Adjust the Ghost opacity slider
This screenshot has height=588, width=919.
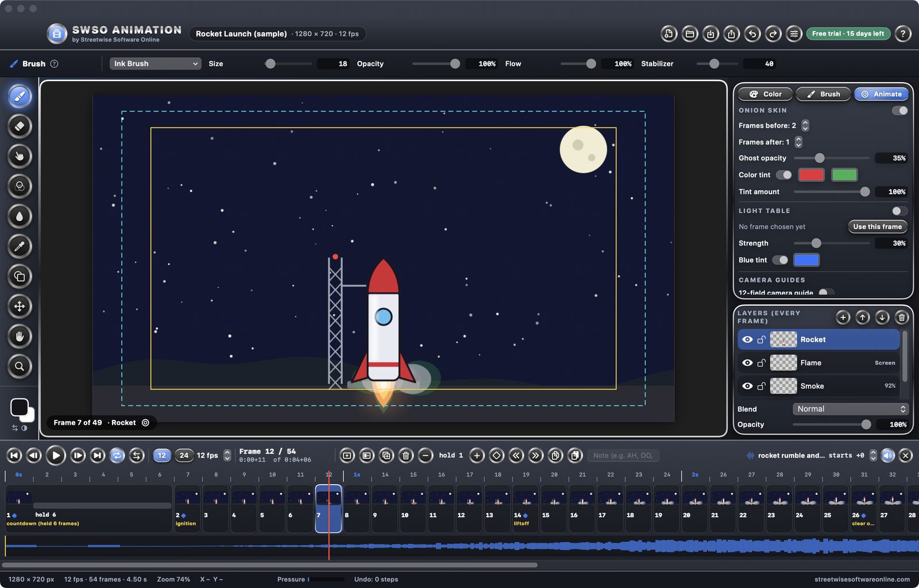(x=832, y=158)
